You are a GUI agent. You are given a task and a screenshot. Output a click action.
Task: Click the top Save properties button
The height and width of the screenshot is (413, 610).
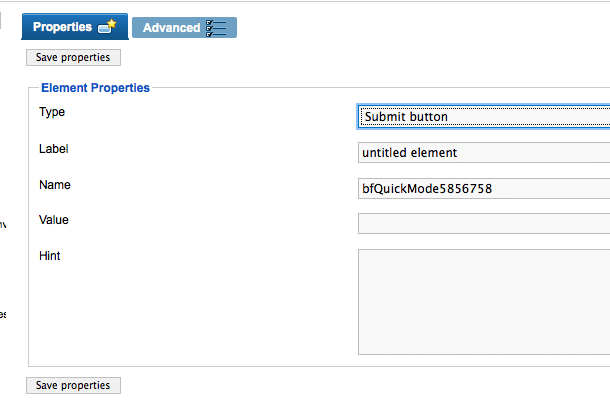[x=74, y=58]
